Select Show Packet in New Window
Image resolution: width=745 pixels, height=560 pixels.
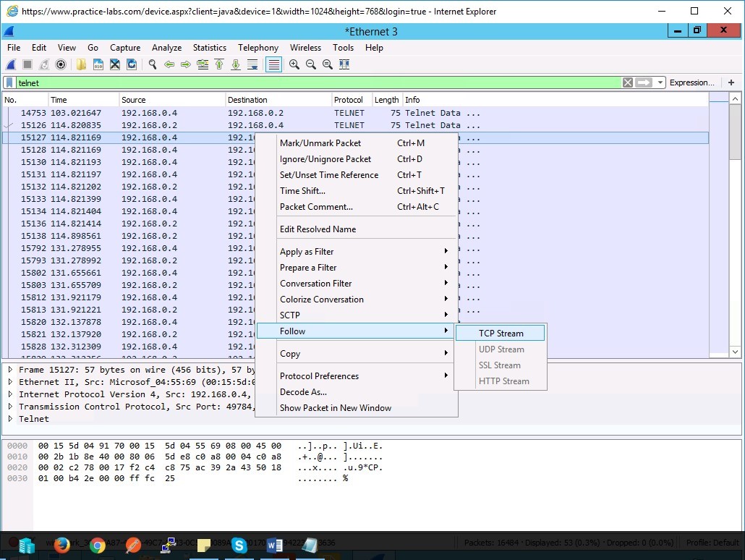pyautogui.click(x=357, y=408)
